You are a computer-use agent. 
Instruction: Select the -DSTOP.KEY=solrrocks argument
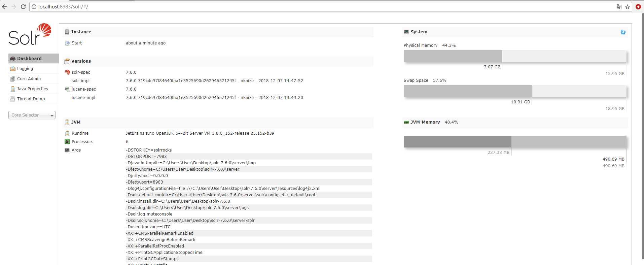(149, 150)
